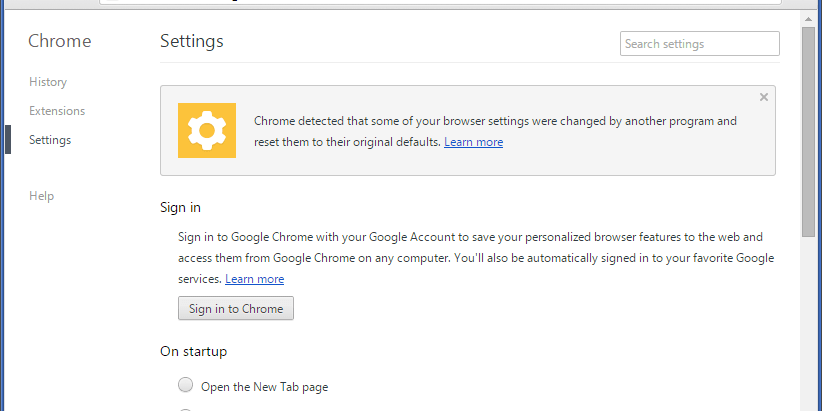The height and width of the screenshot is (411, 822).
Task: Select the Settings item in the left sidebar
Action: 50,140
